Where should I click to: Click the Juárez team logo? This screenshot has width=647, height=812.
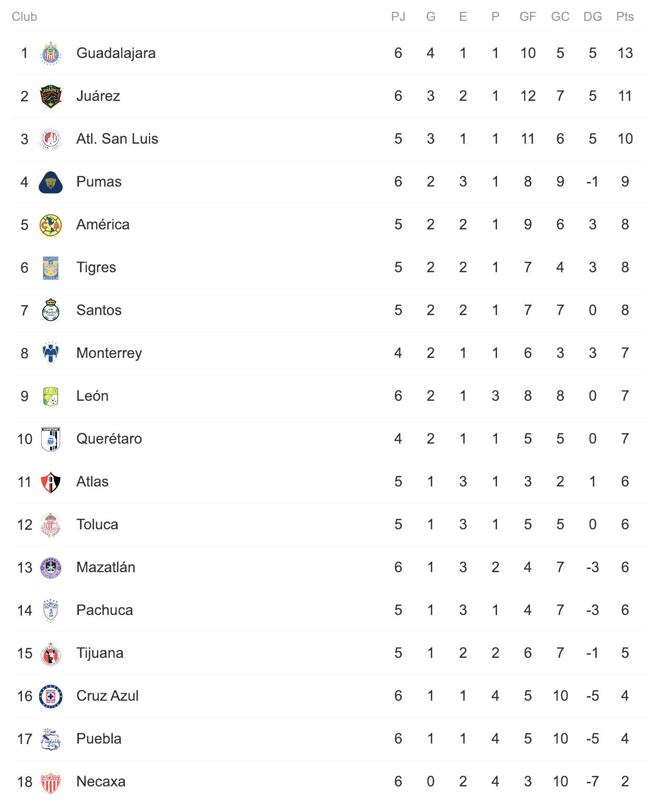coord(51,96)
